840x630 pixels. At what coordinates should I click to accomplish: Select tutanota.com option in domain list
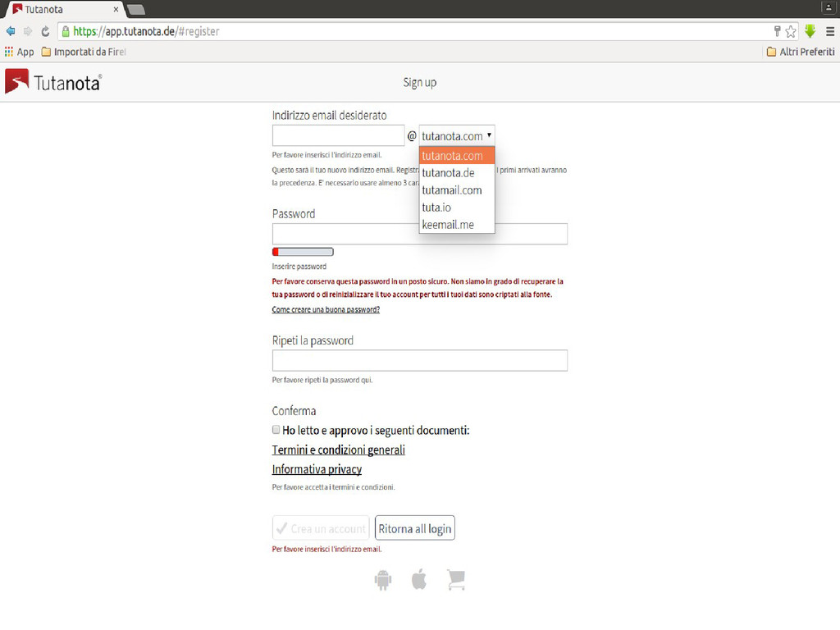tap(457, 156)
